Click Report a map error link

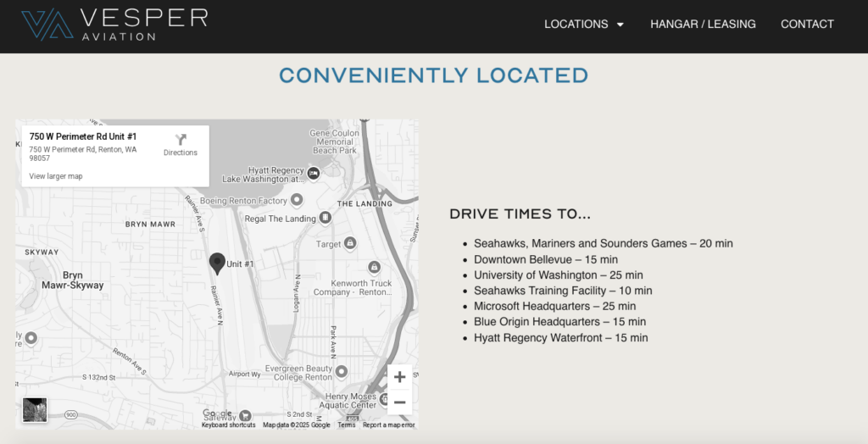point(388,425)
